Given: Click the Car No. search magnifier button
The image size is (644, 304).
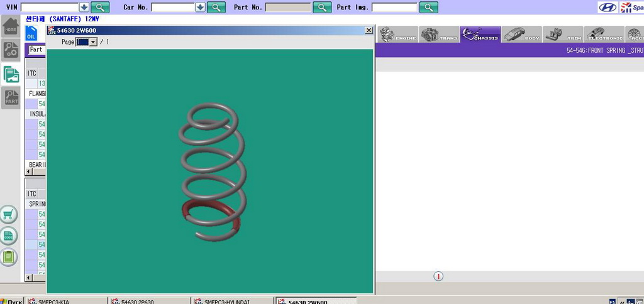Looking at the screenshot, I should (216, 8).
